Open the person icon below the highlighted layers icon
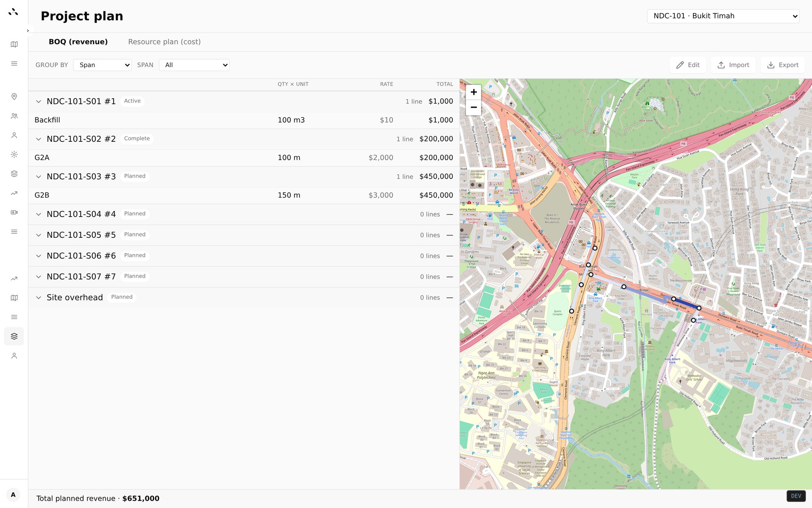812x508 pixels. coord(14,356)
